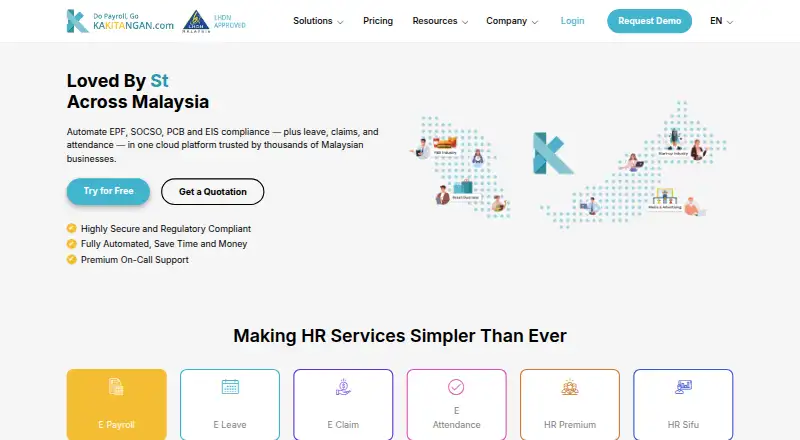Image resolution: width=800 pixels, height=440 pixels.
Task: Open the EN language selector
Action: tap(721, 21)
